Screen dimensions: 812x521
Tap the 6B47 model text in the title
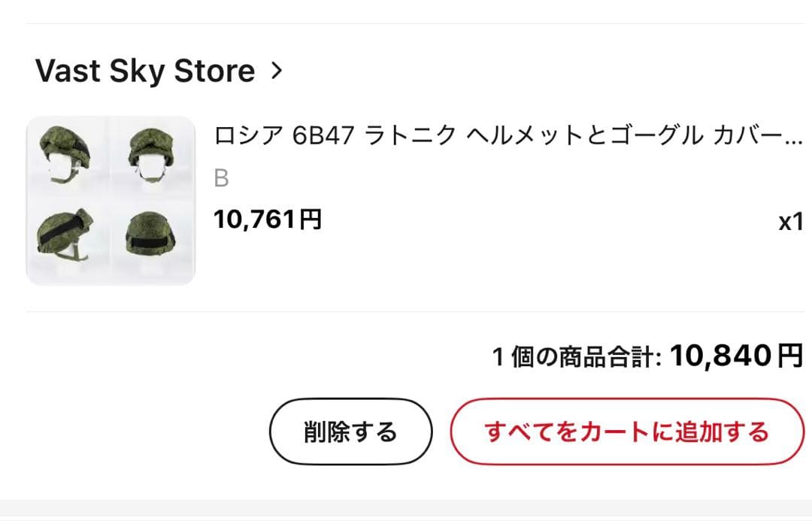(323, 135)
